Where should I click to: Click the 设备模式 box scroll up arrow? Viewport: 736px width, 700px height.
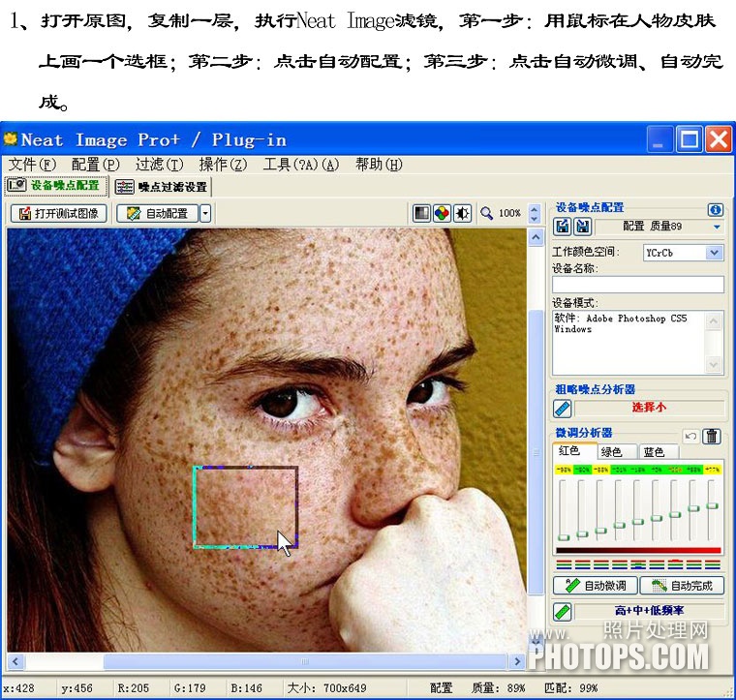coord(714,321)
